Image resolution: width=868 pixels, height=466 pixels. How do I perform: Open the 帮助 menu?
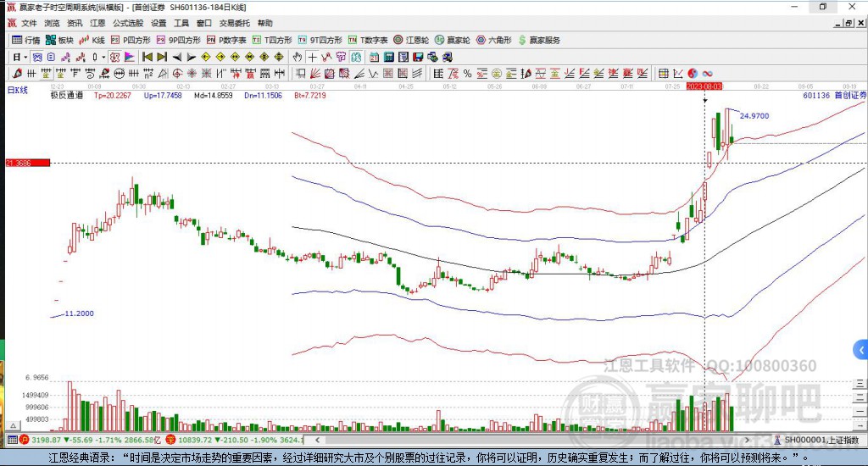(x=265, y=23)
